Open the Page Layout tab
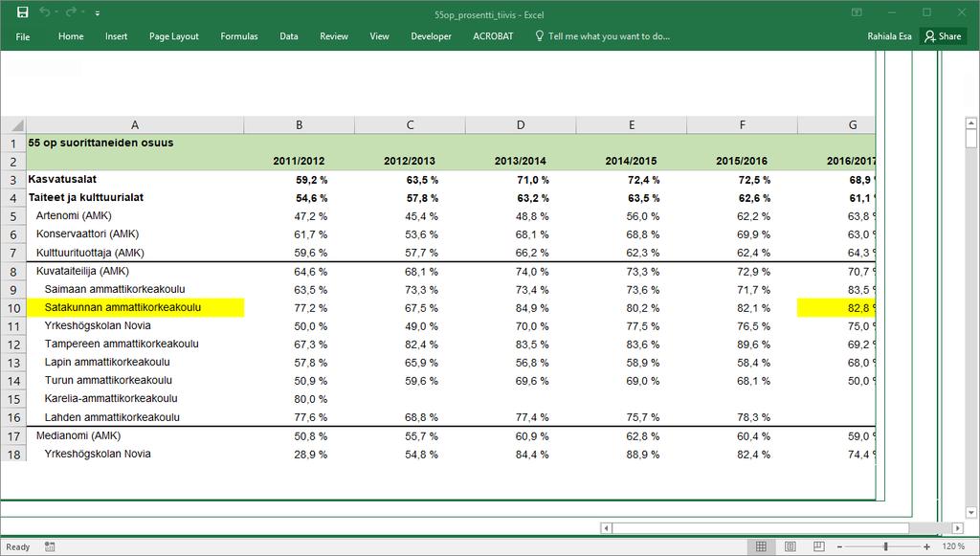The image size is (980, 556). [x=174, y=36]
